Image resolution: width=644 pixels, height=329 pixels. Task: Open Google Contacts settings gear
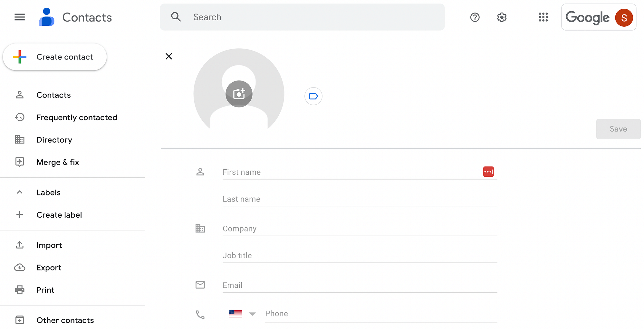(501, 17)
